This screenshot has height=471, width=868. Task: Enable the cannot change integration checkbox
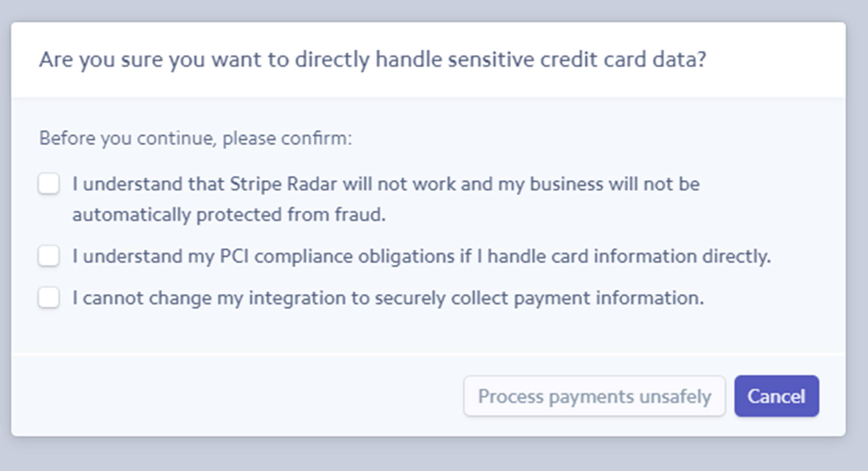(49, 298)
